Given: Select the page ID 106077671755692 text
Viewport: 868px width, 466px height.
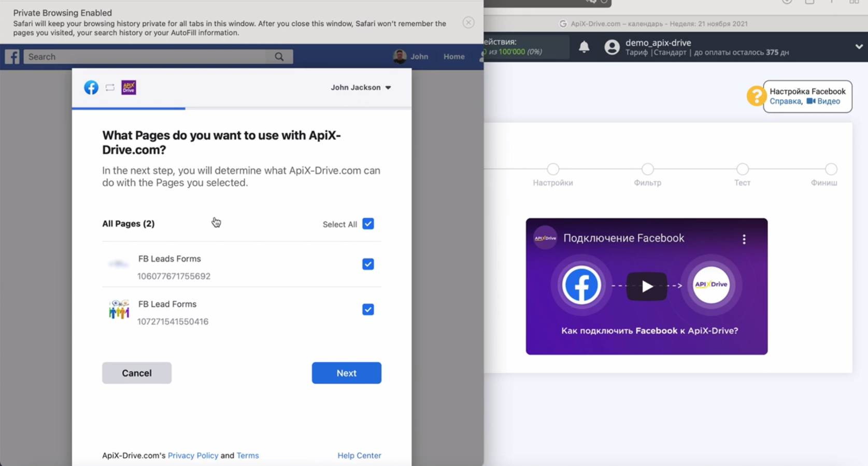Looking at the screenshot, I should (x=174, y=276).
